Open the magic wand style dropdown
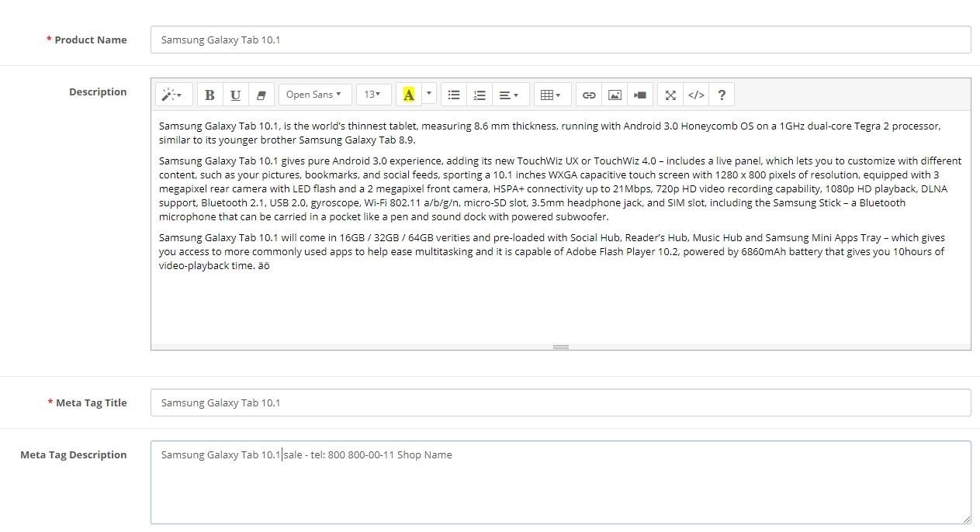Viewport: 980px width, 532px height. 171,95
